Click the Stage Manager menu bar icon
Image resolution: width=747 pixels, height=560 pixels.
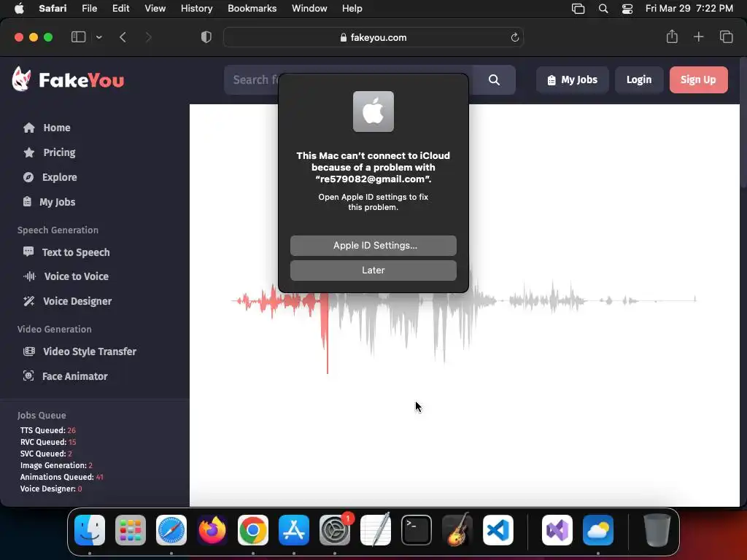tap(578, 9)
